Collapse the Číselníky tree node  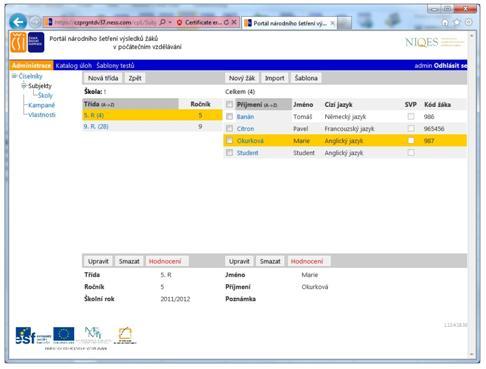pyautogui.click(x=14, y=76)
